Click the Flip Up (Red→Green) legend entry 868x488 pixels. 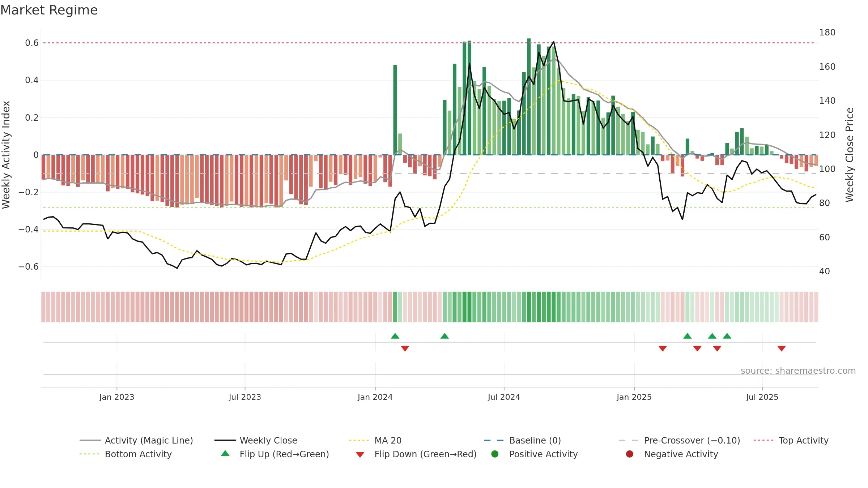click(275, 454)
